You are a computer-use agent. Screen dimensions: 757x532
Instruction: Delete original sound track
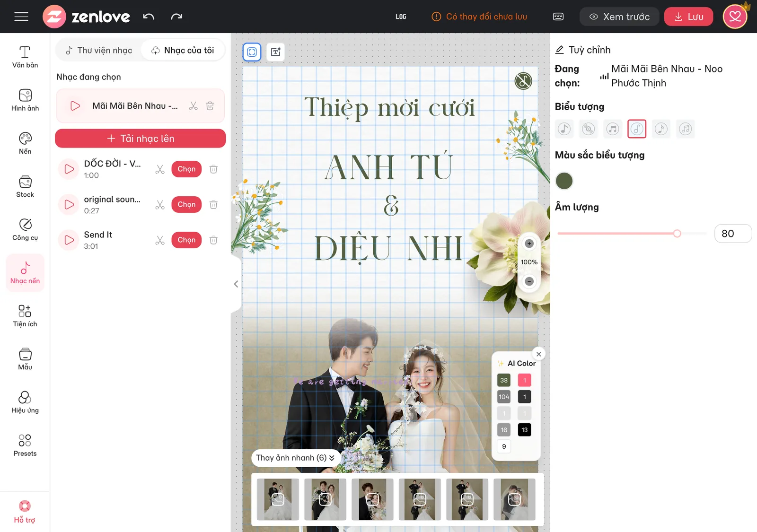pyautogui.click(x=213, y=204)
